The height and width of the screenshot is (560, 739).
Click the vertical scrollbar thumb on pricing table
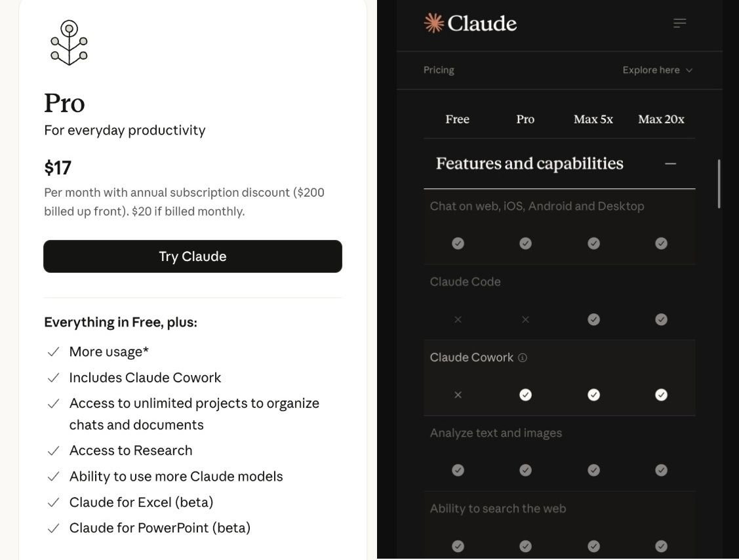click(719, 184)
